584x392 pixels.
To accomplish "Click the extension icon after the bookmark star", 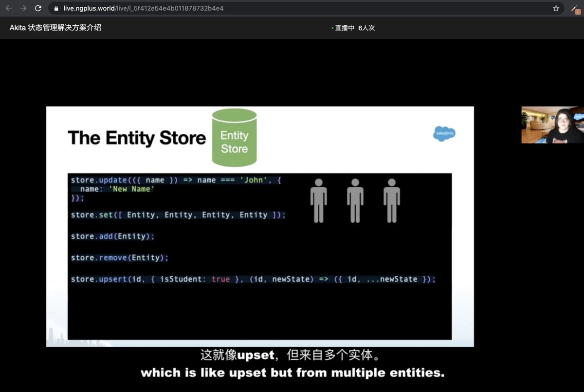I will click(575, 8).
